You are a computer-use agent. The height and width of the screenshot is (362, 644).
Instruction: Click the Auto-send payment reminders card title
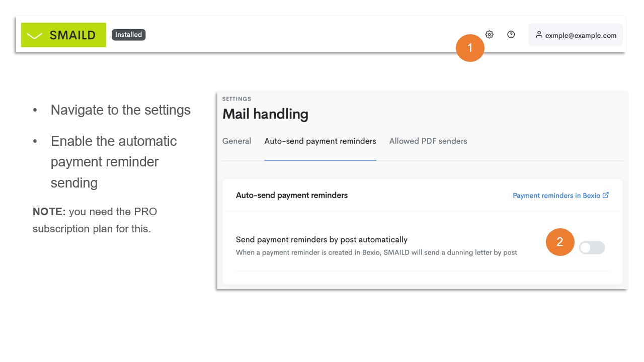pos(292,195)
